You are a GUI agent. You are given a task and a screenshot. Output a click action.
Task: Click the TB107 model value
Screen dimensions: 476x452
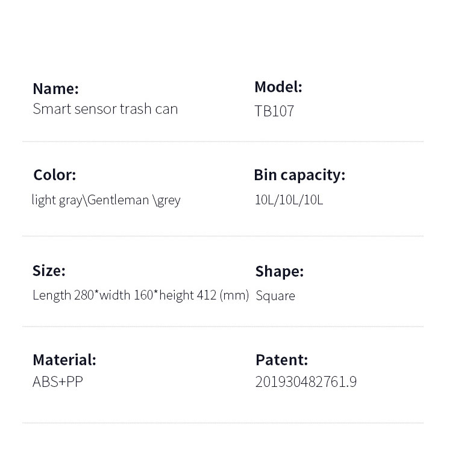tap(274, 111)
